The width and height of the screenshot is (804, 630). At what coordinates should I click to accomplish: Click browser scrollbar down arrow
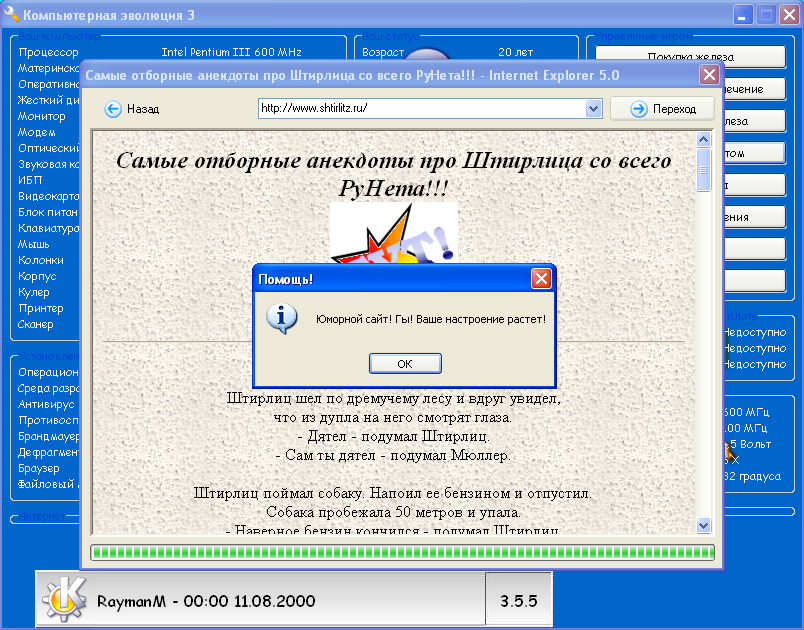pos(704,525)
